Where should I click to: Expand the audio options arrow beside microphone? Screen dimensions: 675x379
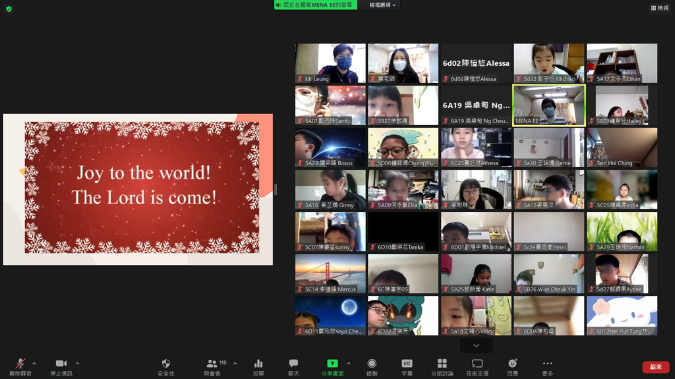[34, 363]
